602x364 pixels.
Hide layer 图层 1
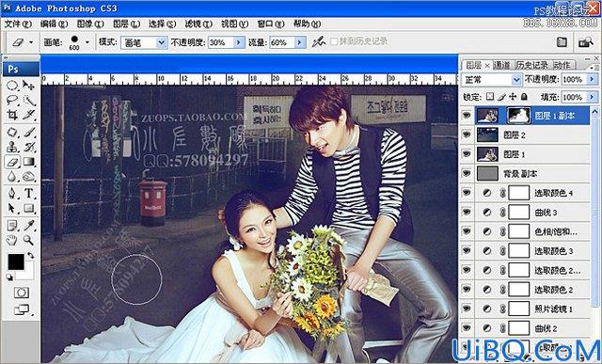pos(467,154)
